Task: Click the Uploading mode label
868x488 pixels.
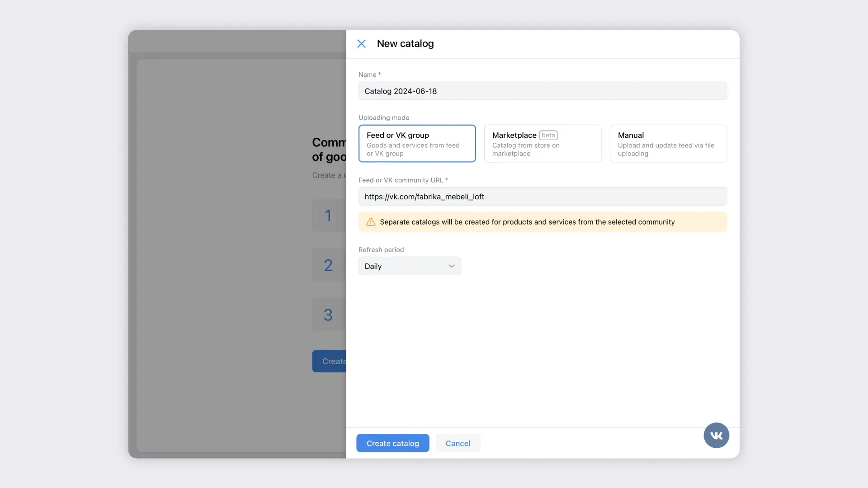Action: [x=383, y=117]
